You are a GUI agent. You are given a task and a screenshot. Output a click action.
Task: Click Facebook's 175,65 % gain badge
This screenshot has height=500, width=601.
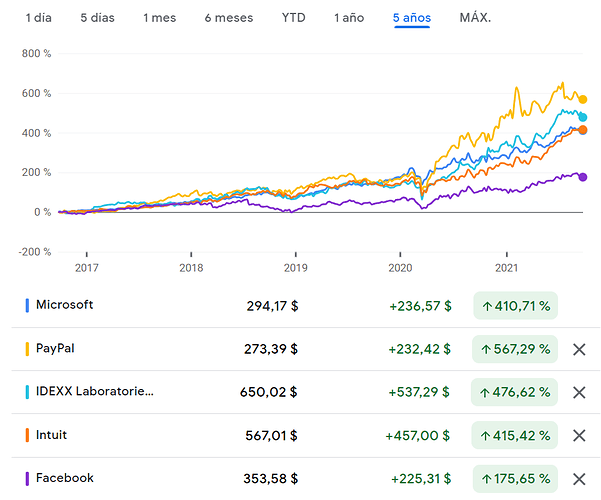tap(516, 479)
